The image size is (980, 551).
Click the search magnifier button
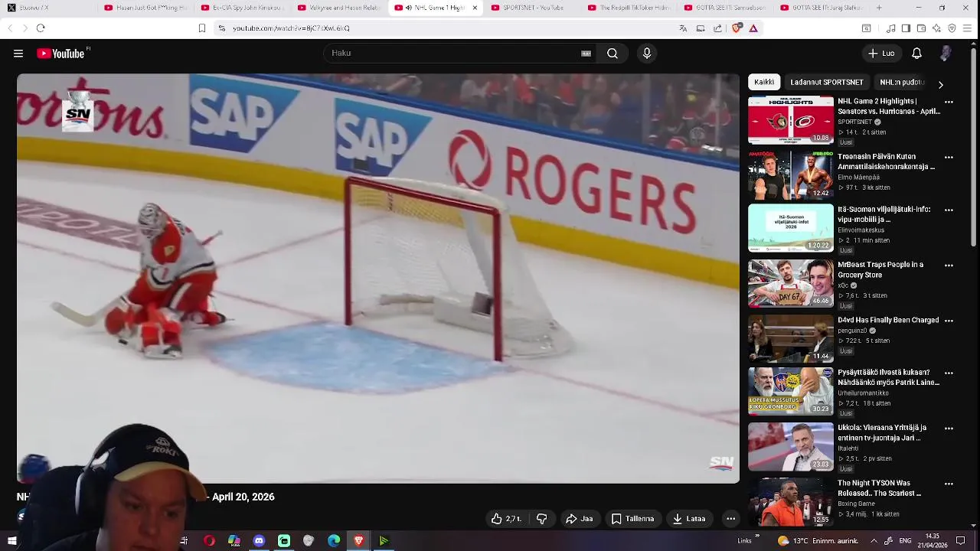coord(612,54)
